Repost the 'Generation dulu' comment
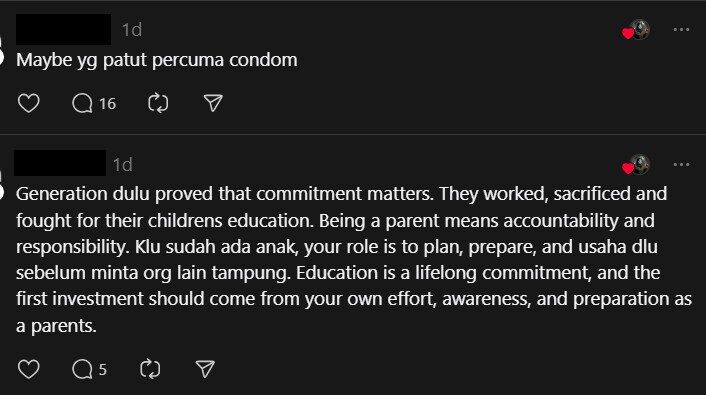 click(x=150, y=369)
